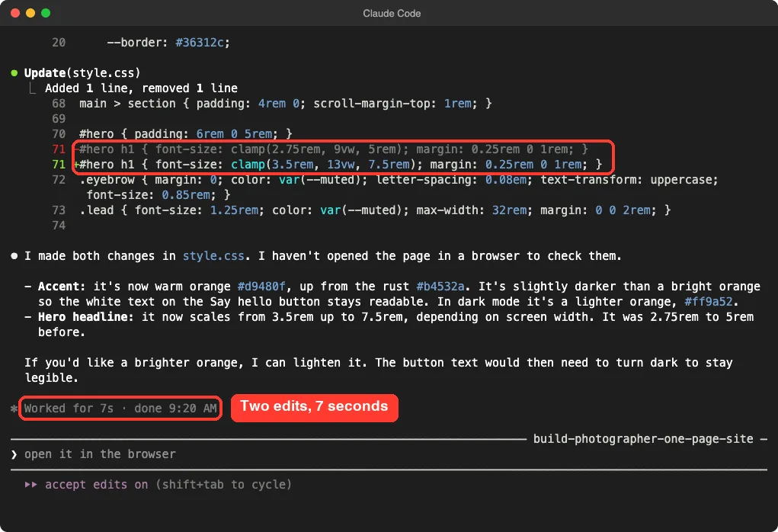Click the style.css link in the summary
Image resolution: width=778 pixels, height=532 pixels.
pos(213,256)
